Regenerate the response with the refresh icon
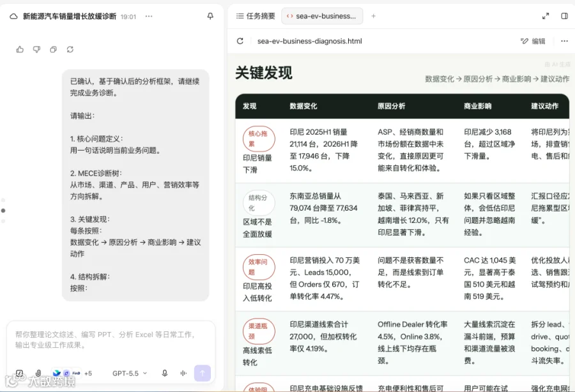The height and width of the screenshot is (392, 575). [x=70, y=49]
